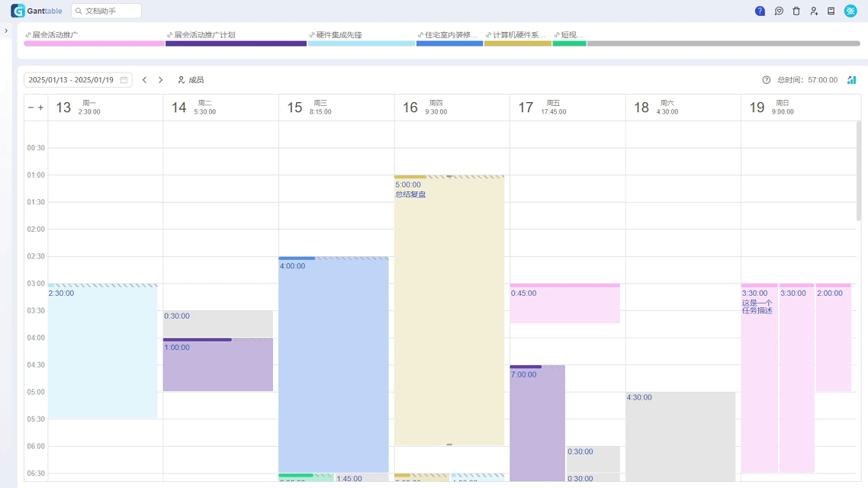
Task: Zoom out the timeline with minus
Action: coord(31,108)
